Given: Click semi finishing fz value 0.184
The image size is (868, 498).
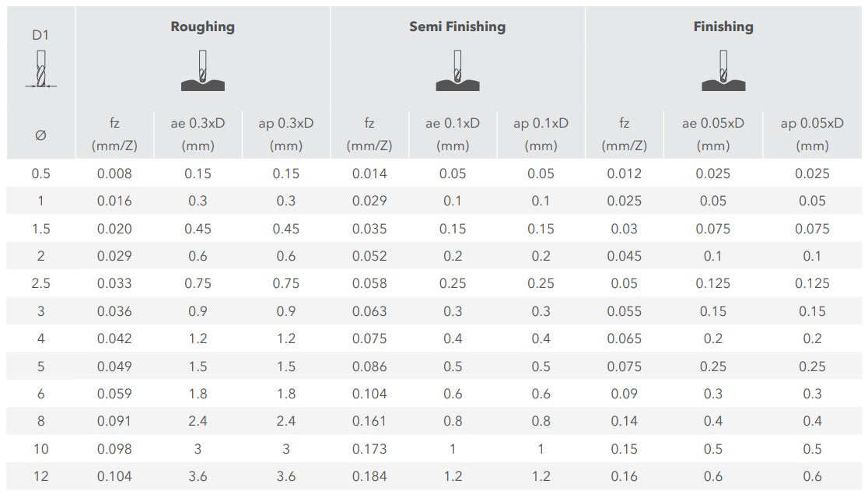Looking at the screenshot, I should pos(369,476).
